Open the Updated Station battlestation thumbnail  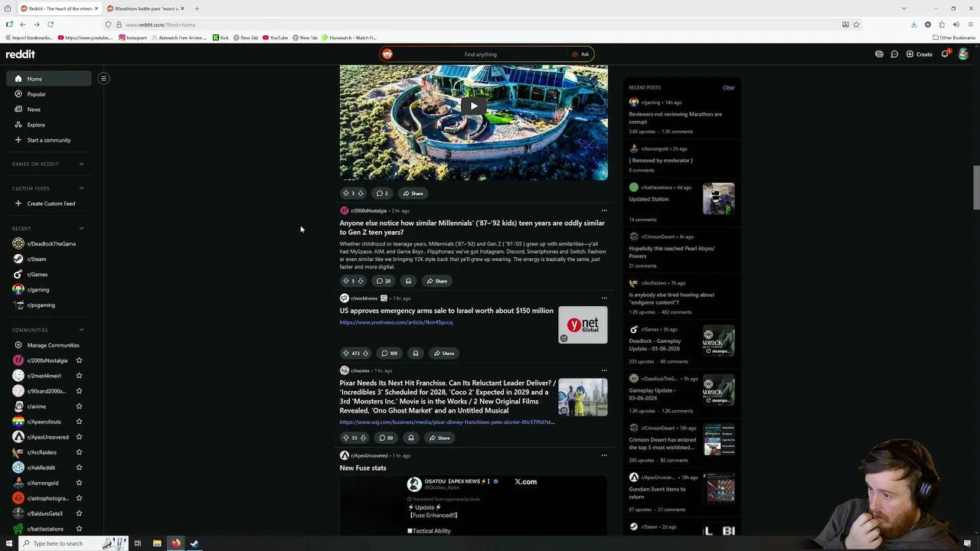[718, 198]
